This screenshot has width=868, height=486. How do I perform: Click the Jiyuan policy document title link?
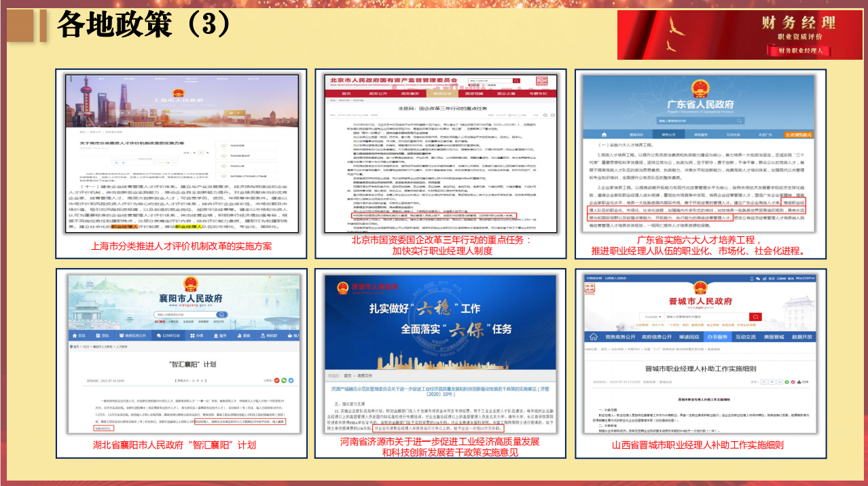click(x=440, y=392)
